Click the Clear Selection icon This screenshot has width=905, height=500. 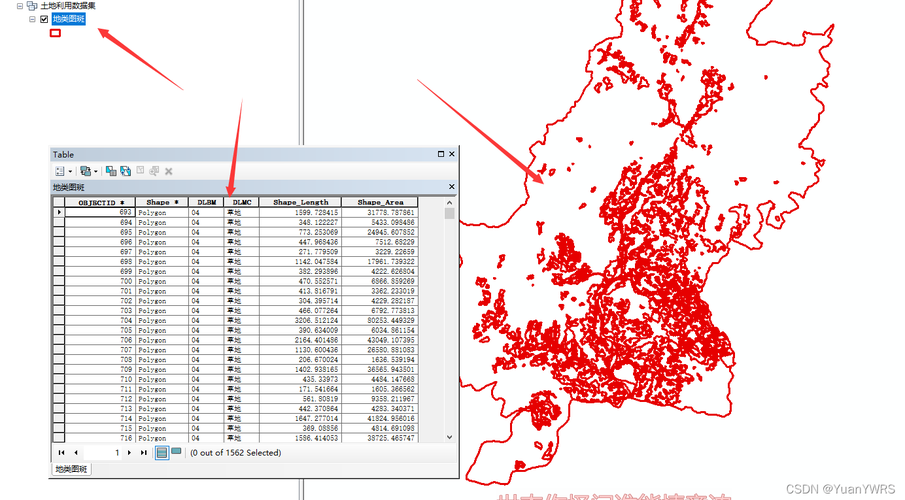point(140,171)
